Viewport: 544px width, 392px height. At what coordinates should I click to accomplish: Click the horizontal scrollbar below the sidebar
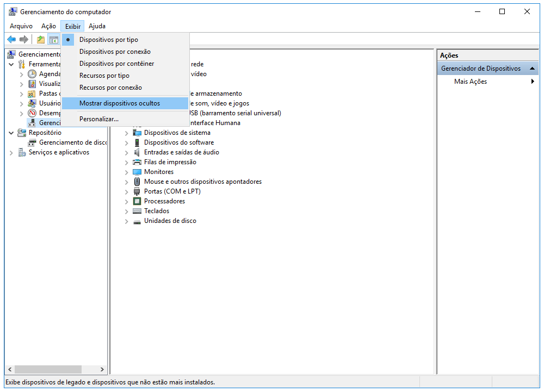pos(49,369)
